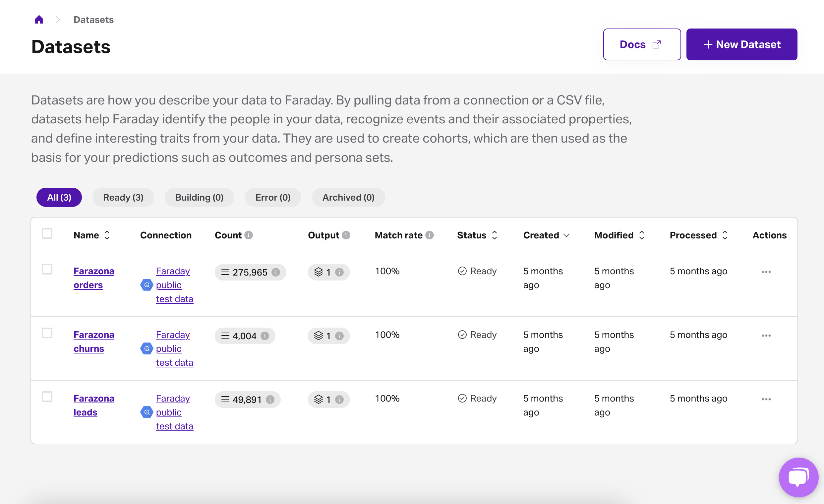
Task: Open actions ellipsis for Farazona leads
Action: [x=766, y=399]
